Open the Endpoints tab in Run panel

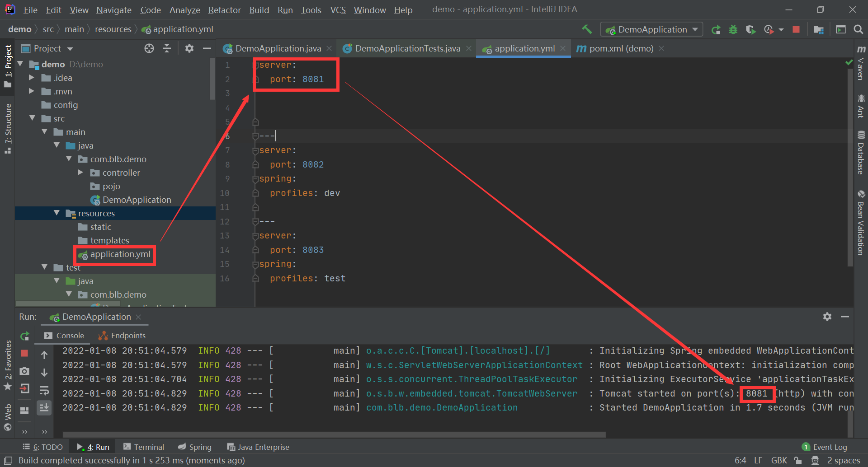122,336
